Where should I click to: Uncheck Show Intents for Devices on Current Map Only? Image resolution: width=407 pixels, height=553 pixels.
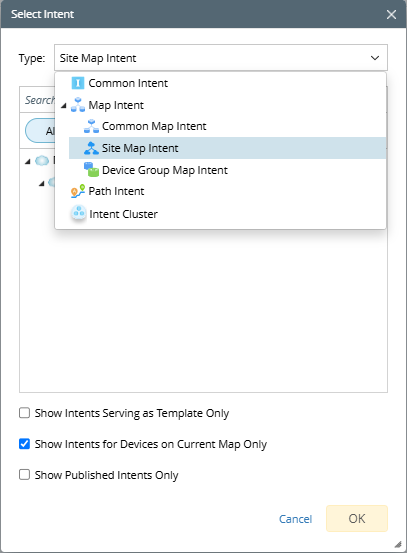pos(24,444)
